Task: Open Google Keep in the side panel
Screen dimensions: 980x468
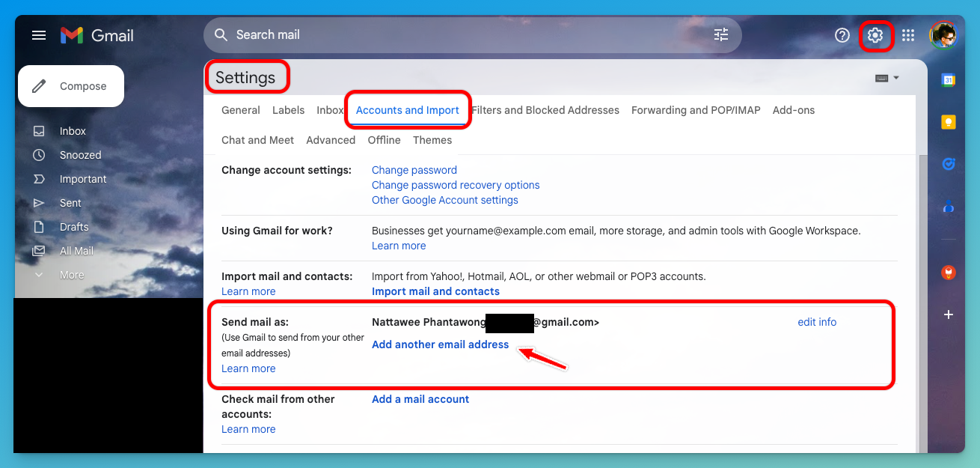Action: 947,121
